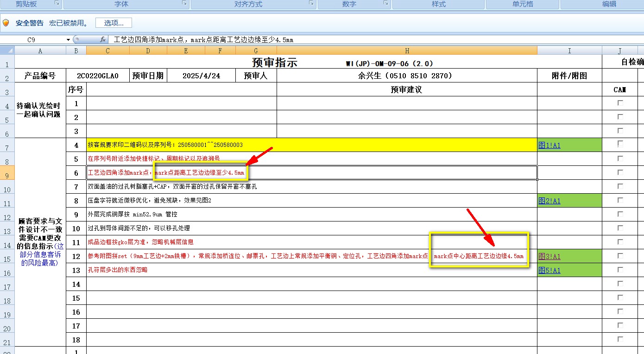Tick the CAM checkbox for item 18
644x354 pixels.
(x=620, y=339)
